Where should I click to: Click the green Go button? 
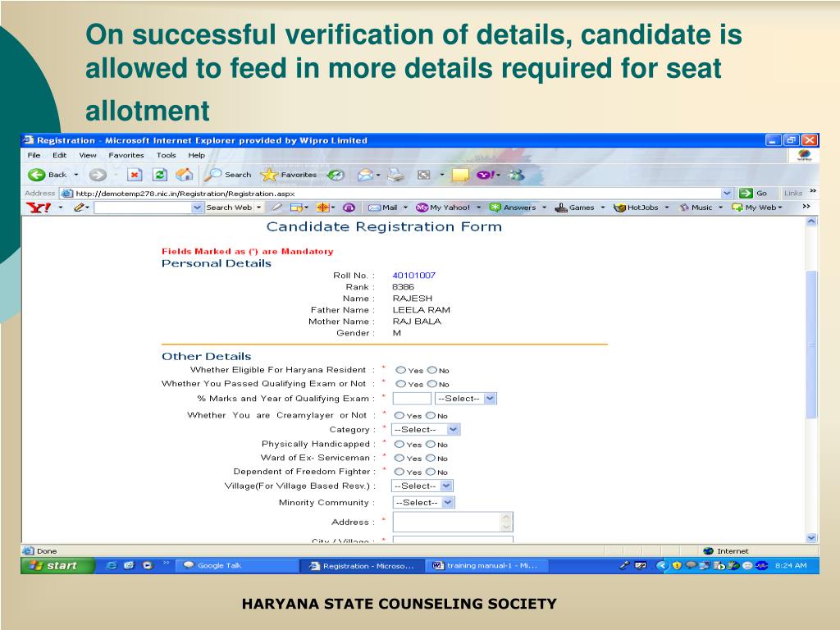click(x=753, y=193)
